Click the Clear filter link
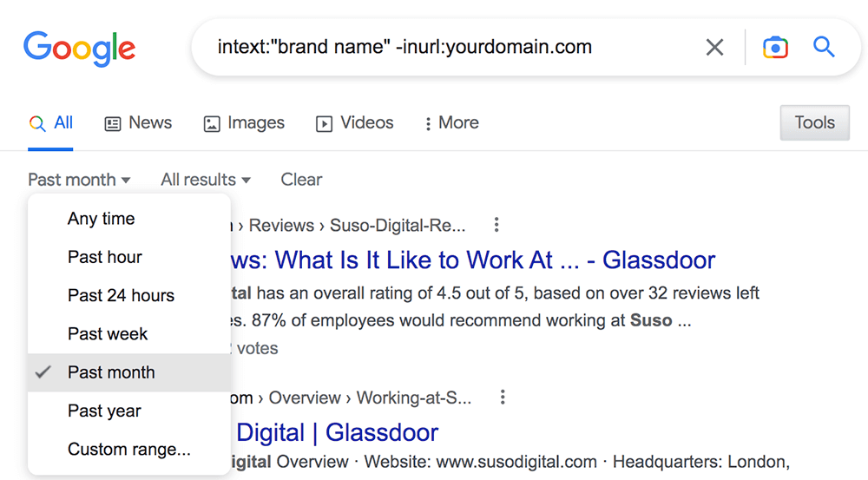 (x=301, y=180)
